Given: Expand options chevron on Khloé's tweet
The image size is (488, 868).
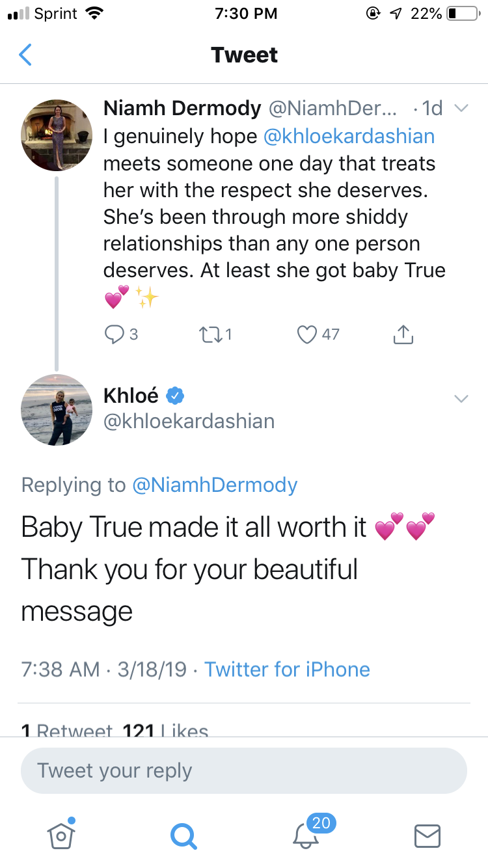Looking at the screenshot, I should click(x=461, y=398).
